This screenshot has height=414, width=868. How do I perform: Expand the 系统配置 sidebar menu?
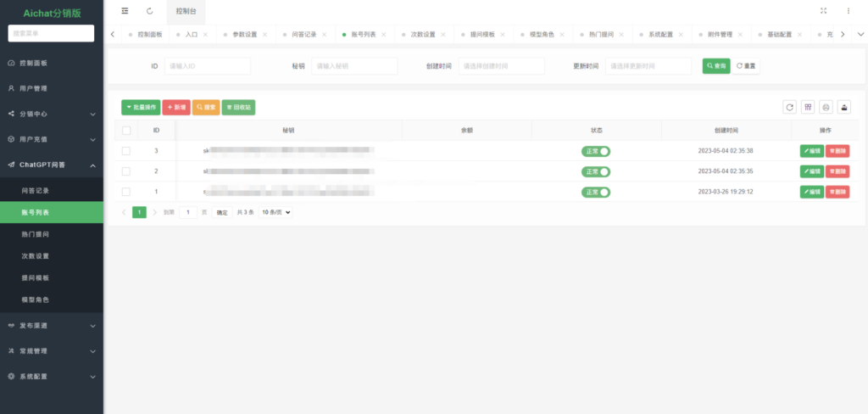(x=52, y=377)
